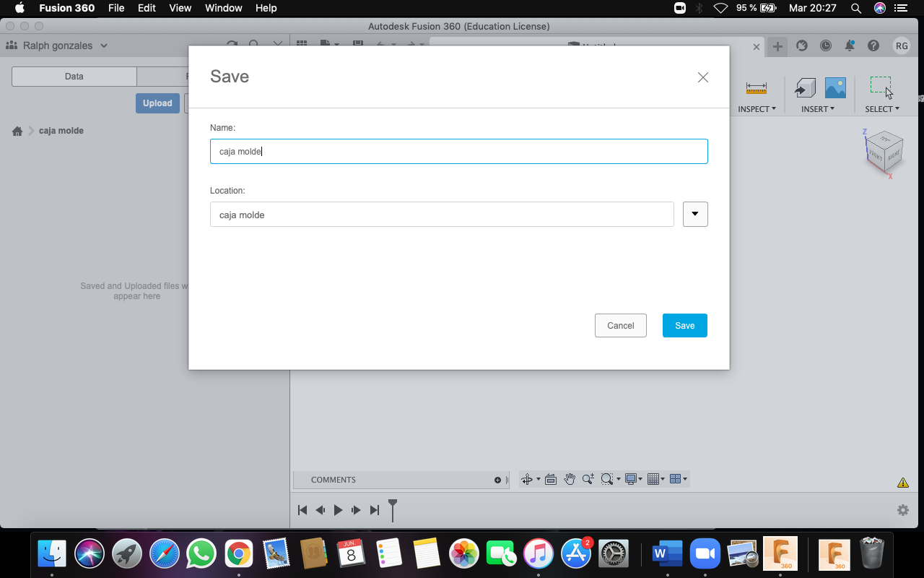Click the Insert Derive cube icon
The height and width of the screenshot is (578, 924).
click(x=805, y=88)
